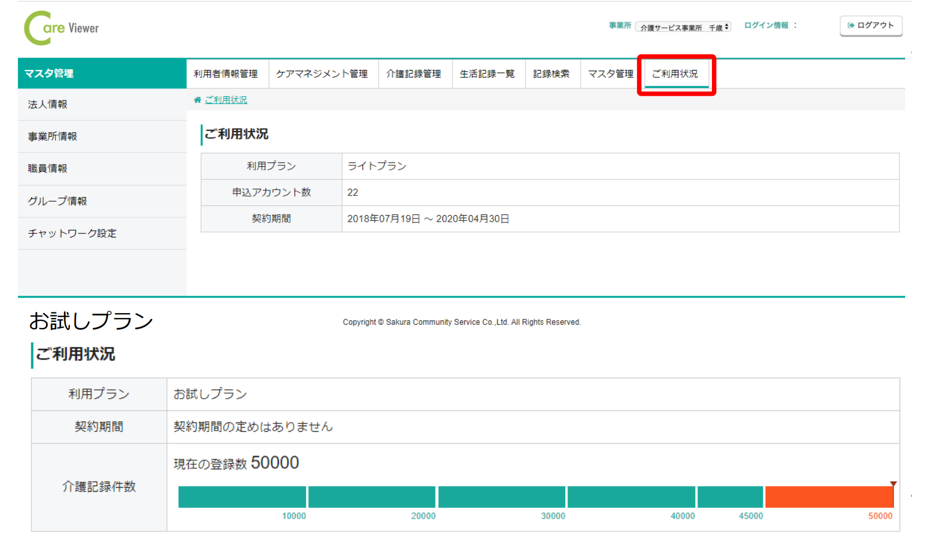Open 職員情報 from the sidebar menu
Viewport: 950px width, 560px height.
(48, 169)
